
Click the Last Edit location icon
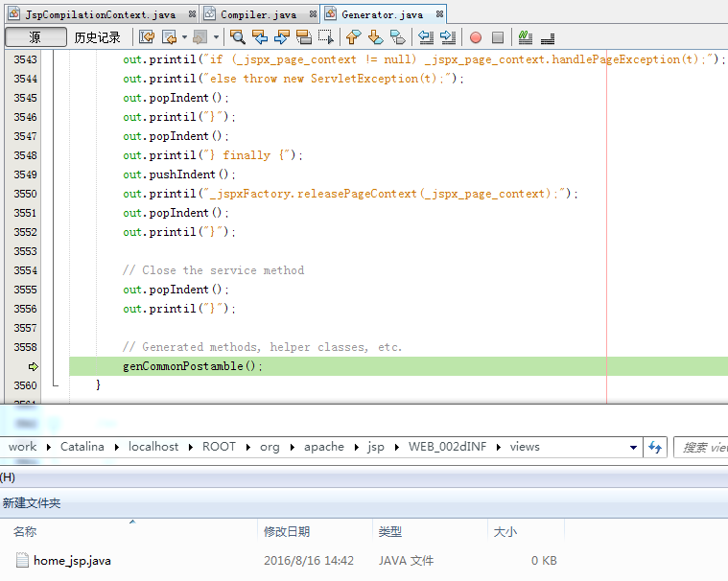coord(147,37)
